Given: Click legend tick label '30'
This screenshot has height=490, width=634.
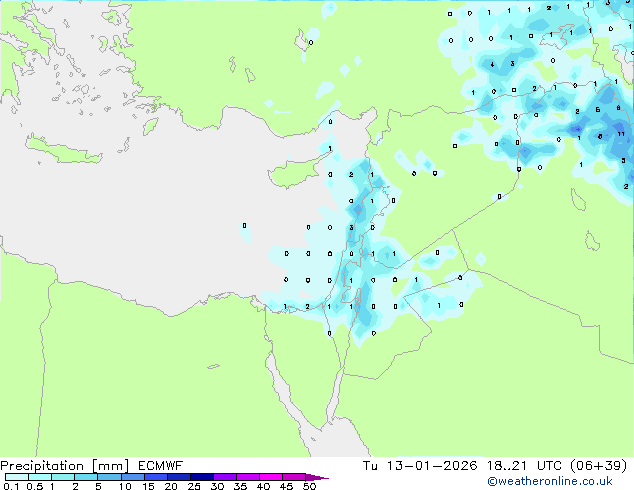Looking at the screenshot, I should point(217,486).
